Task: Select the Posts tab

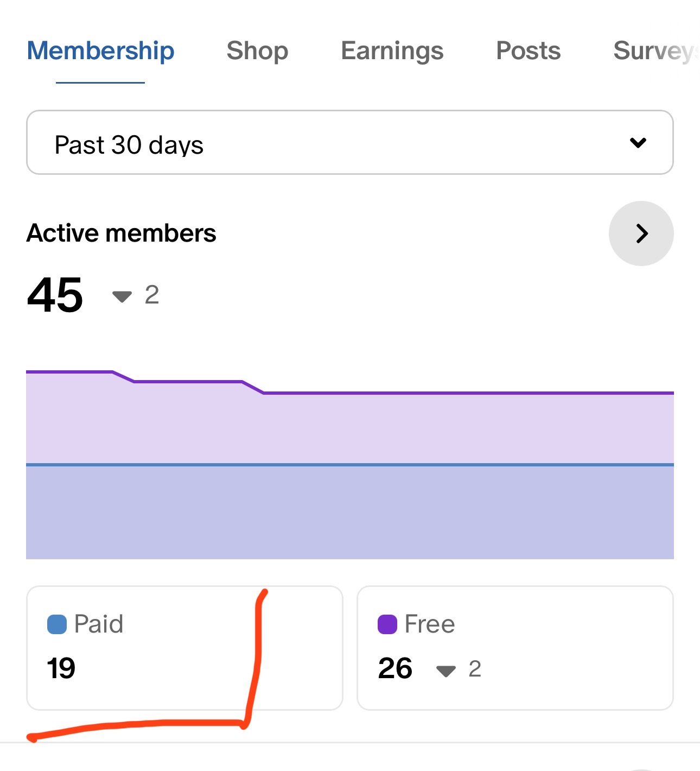Action: 528,51
